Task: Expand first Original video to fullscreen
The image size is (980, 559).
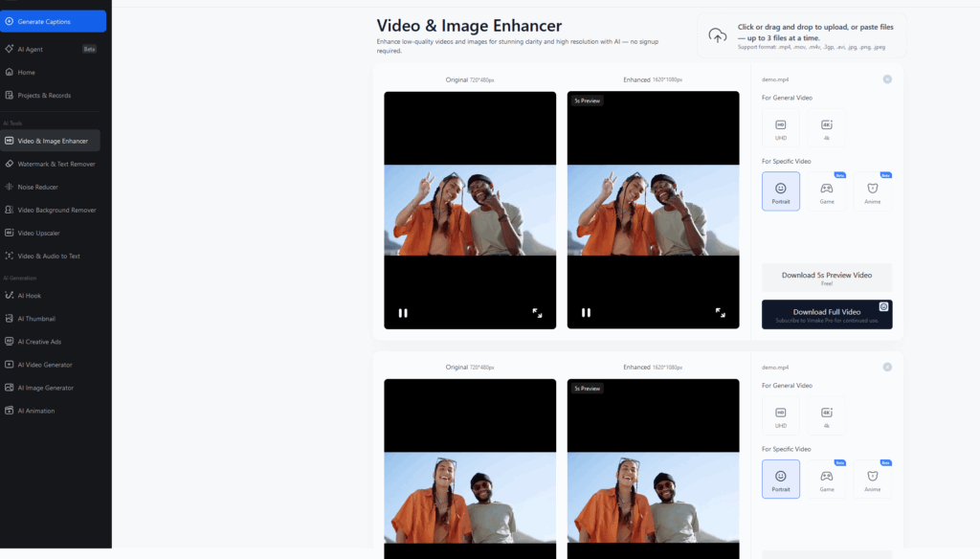Action: [537, 313]
